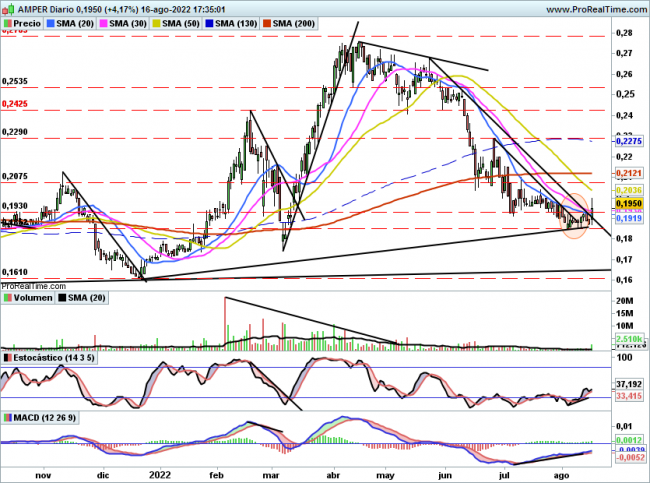The image size is (650, 483).
Task: Click the Precio candle icon in legend
Action: (8, 22)
